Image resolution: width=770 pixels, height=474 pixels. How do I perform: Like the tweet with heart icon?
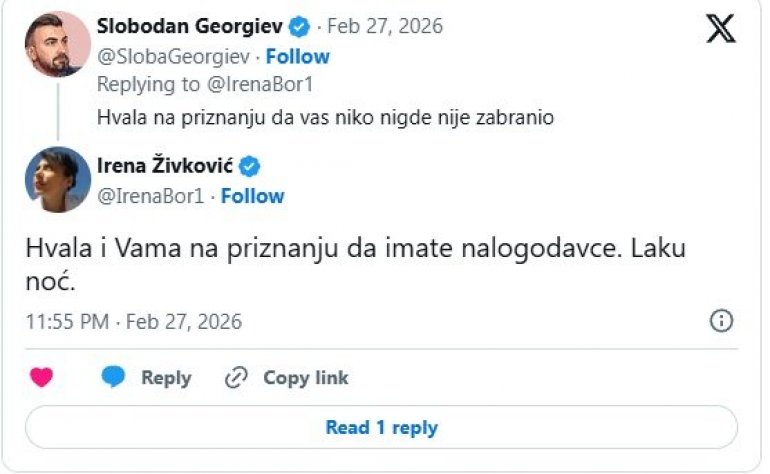[x=41, y=377]
